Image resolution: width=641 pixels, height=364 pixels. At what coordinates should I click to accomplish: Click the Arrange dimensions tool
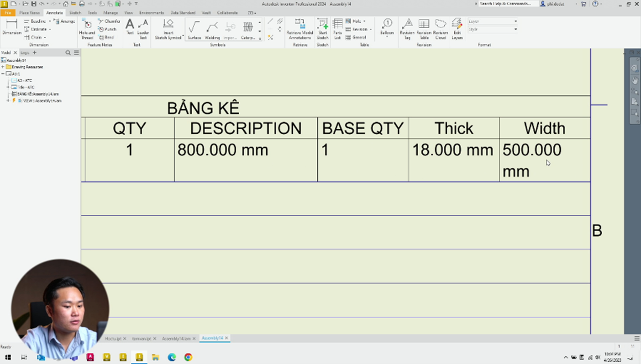click(64, 21)
